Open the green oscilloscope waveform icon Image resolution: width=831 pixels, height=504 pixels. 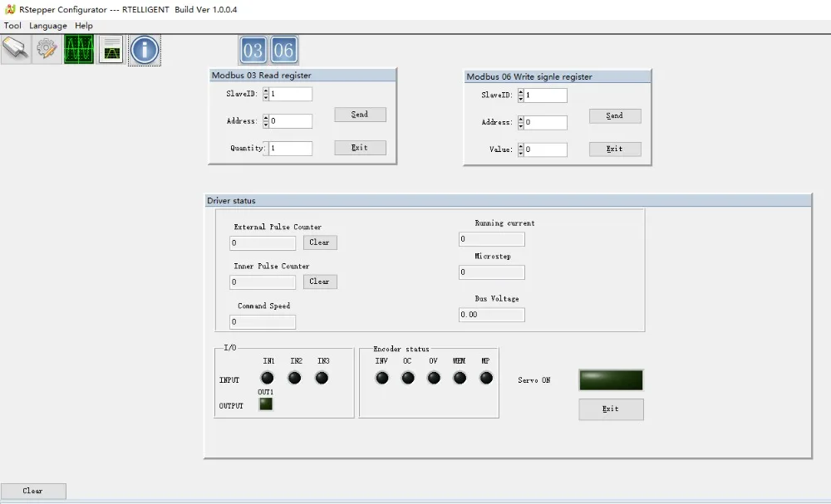[79, 50]
